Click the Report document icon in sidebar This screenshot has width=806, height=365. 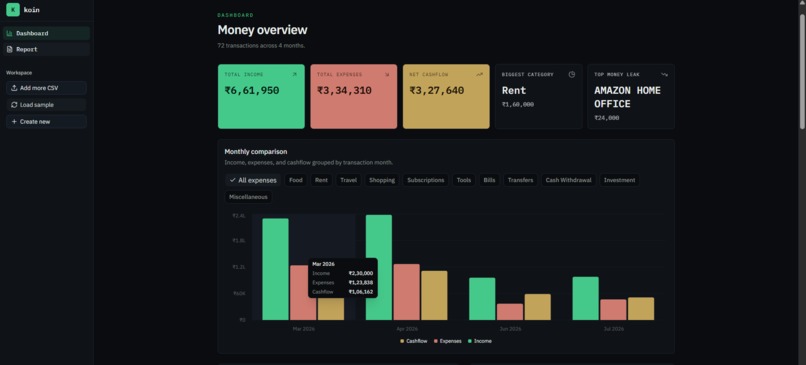pyautogui.click(x=9, y=49)
